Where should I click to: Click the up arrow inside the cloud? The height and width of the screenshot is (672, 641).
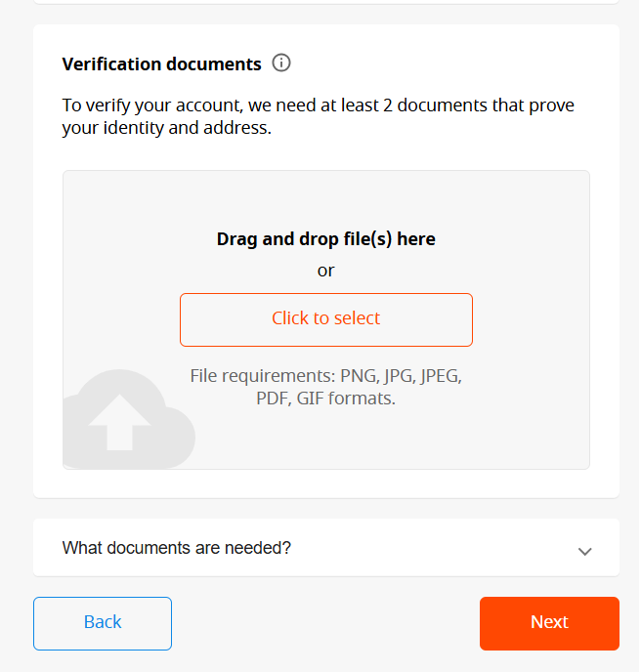click(x=120, y=422)
